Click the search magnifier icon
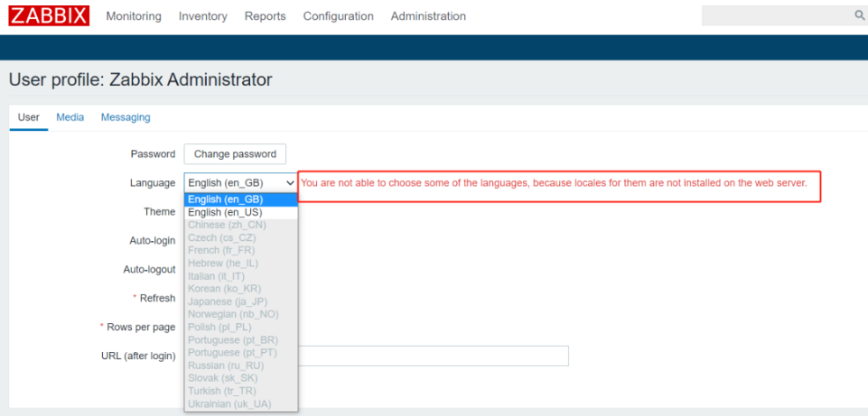The height and width of the screenshot is (416, 868). click(x=860, y=15)
